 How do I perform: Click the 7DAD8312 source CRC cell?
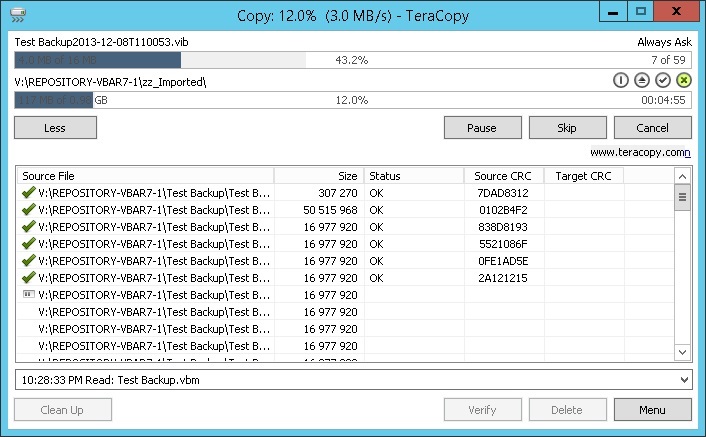pyautogui.click(x=503, y=193)
